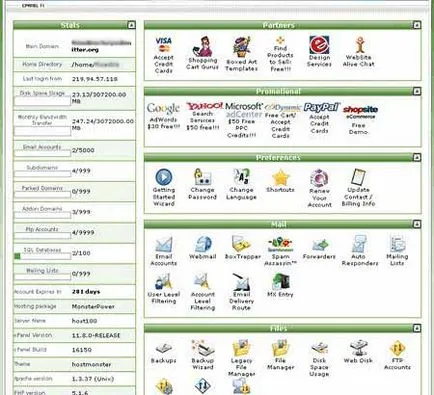Image resolution: width=434 pixels, height=395 pixels.
Task: Click Dynamic Free Cart Accept Credit Cards offer
Action: click(x=283, y=108)
